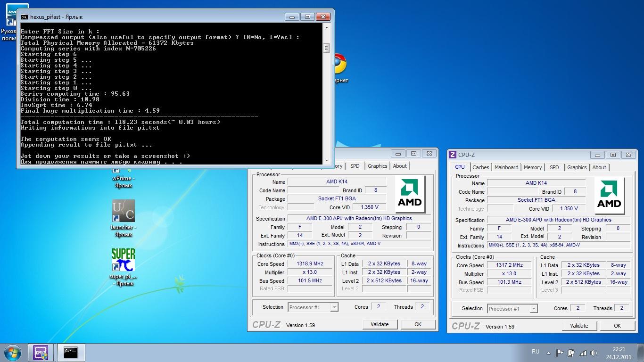Click Bus Speed value 101.3 MHz
The width and height of the screenshot is (644, 362).
pos(510,282)
